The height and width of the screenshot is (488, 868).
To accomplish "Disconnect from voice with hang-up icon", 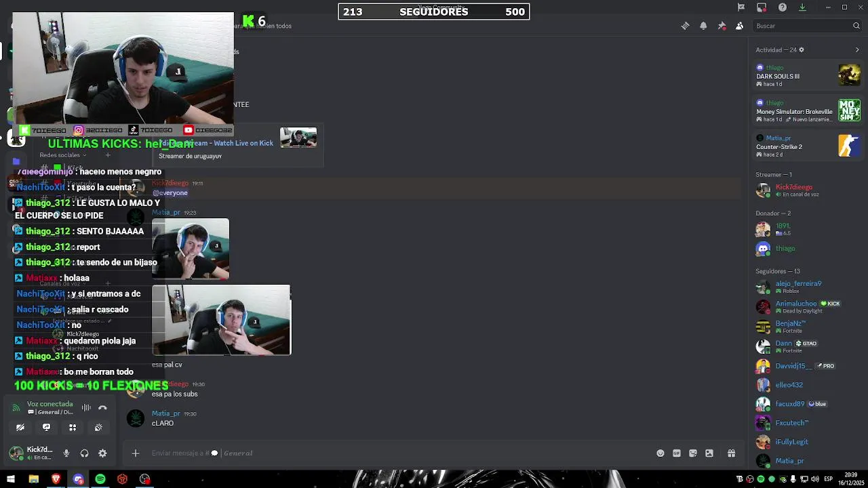I will [x=103, y=408].
